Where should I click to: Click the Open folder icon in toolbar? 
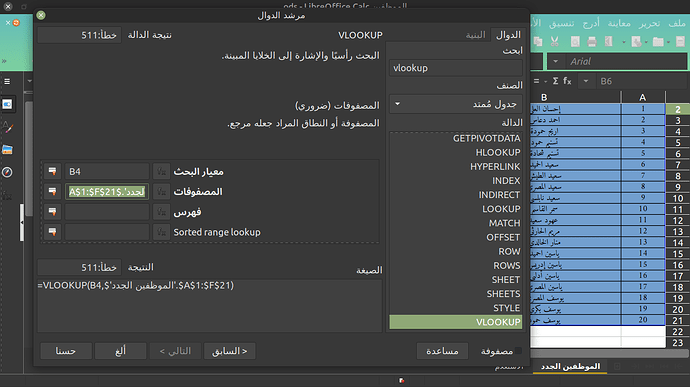coord(658,42)
